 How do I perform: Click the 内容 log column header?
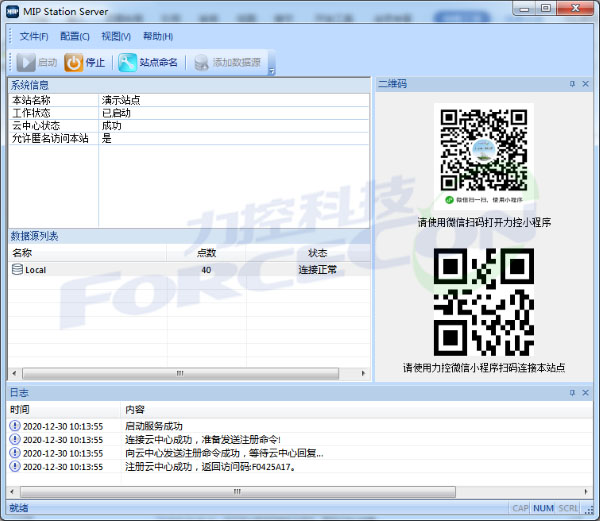click(x=357, y=410)
